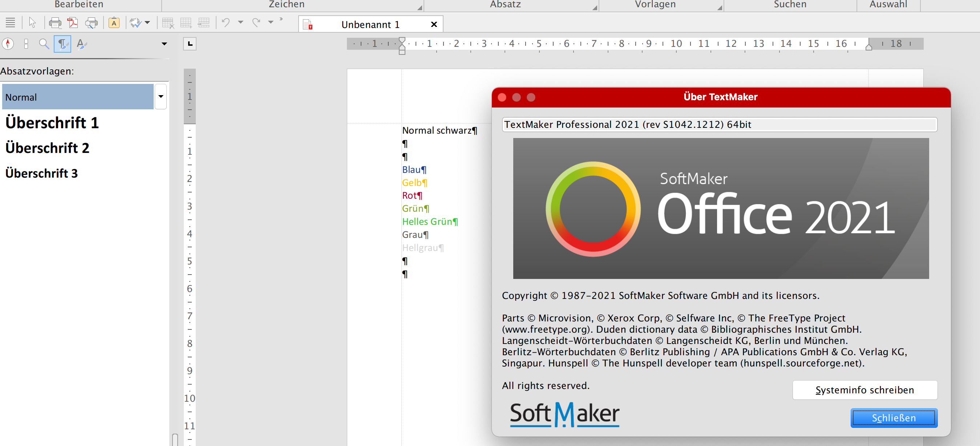Click the Print icon in toolbar
The height and width of the screenshot is (446, 980).
coord(55,23)
